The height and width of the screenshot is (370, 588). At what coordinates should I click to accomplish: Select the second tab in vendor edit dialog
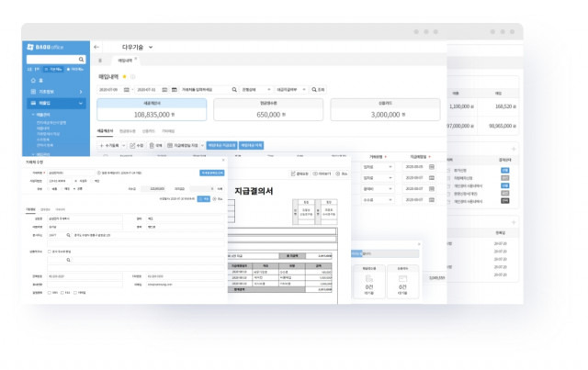tap(45, 209)
